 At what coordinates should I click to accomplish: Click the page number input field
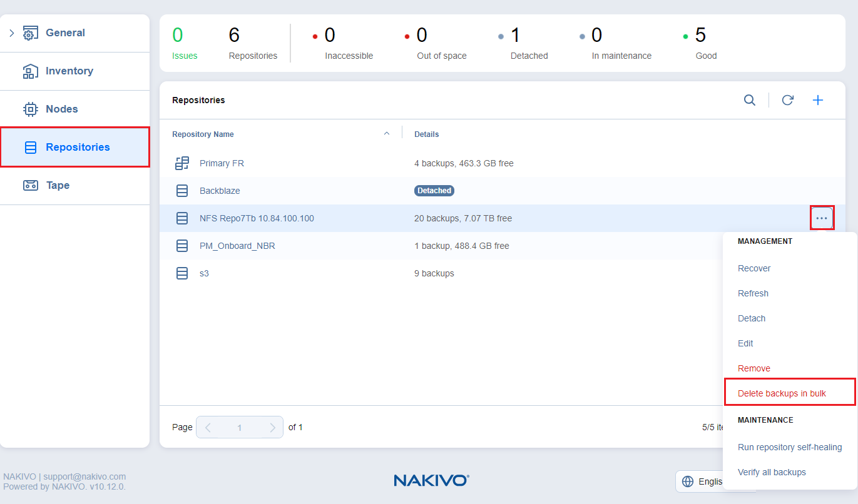pos(239,428)
